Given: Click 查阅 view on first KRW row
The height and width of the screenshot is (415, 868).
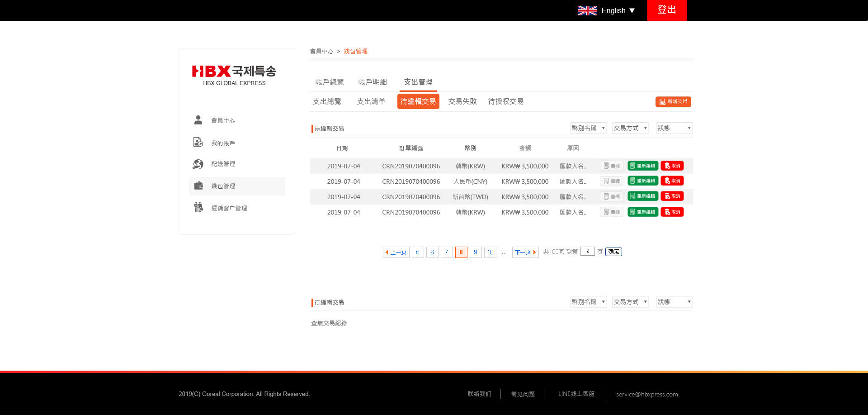Looking at the screenshot, I should point(611,166).
